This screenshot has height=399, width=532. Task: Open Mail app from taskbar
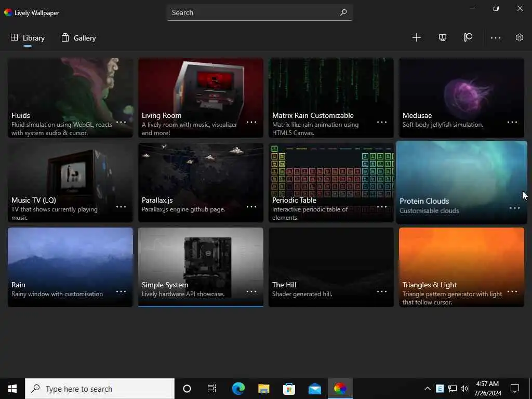[x=315, y=389]
